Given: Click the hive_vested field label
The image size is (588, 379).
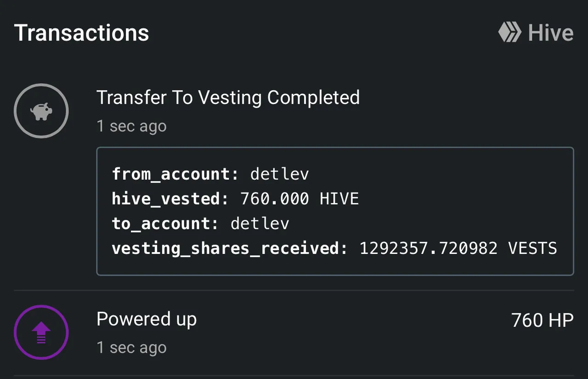Looking at the screenshot, I should tap(171, 199).
